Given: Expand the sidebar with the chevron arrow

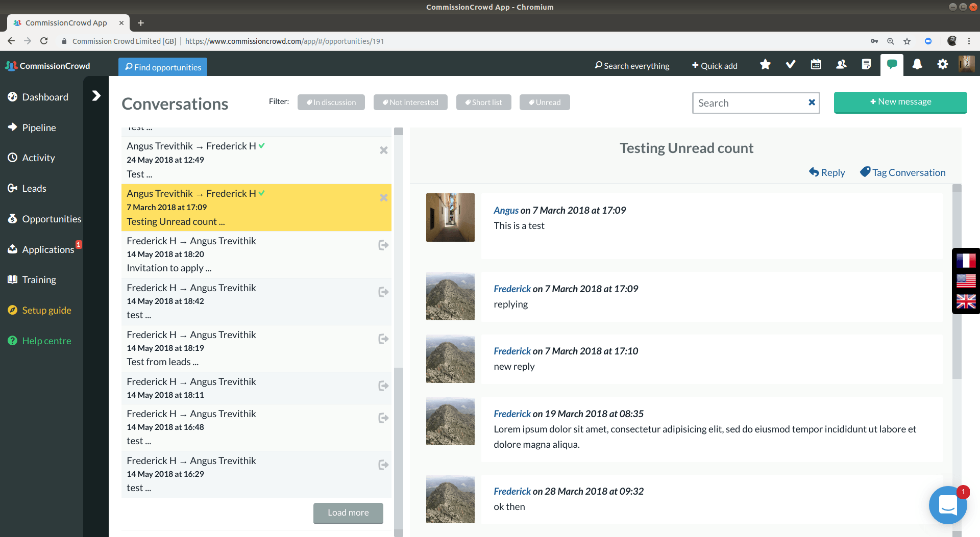Looking at the screenshot, I should 96,95.
